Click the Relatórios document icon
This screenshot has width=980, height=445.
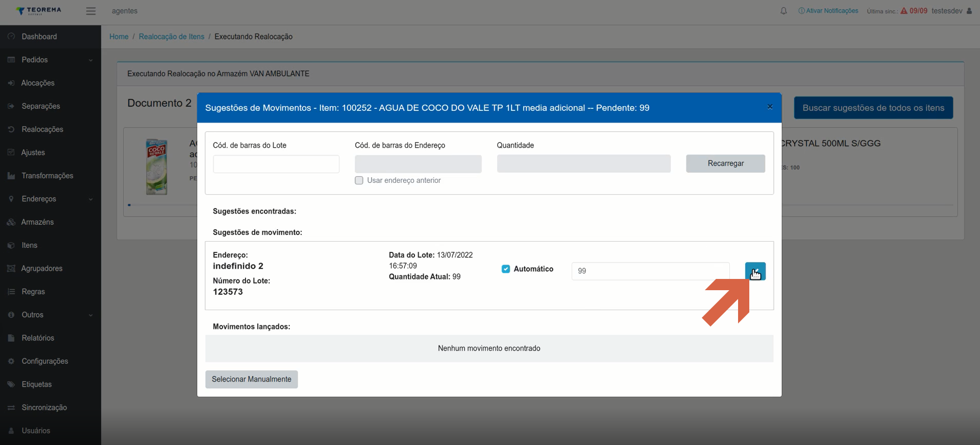(x=11, y=338)
